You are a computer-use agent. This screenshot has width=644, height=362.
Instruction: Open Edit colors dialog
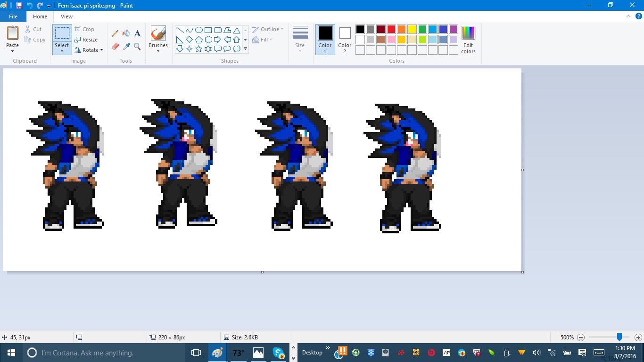tap(468, 40)
